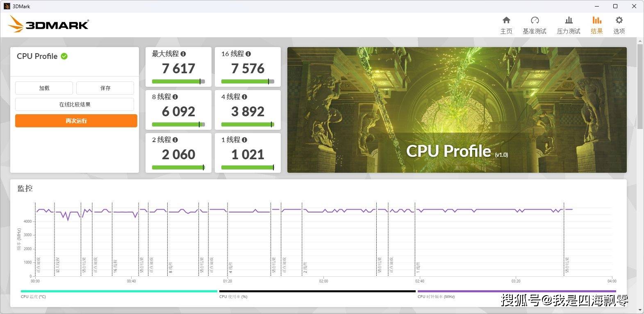The image size is (644, 314).
Task: Click info icon next to Max threads (最大线程)
Action: pyautogui.click(x=183, y=54)
